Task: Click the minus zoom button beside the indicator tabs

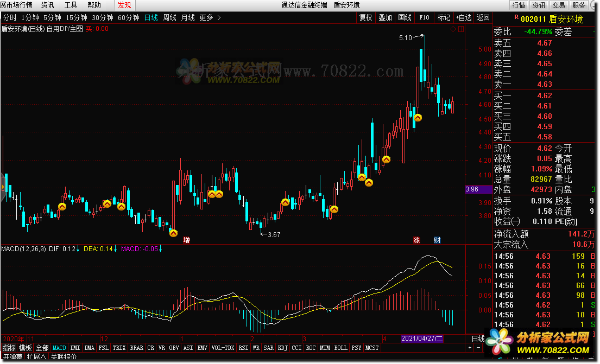Action: coord(478,348)
